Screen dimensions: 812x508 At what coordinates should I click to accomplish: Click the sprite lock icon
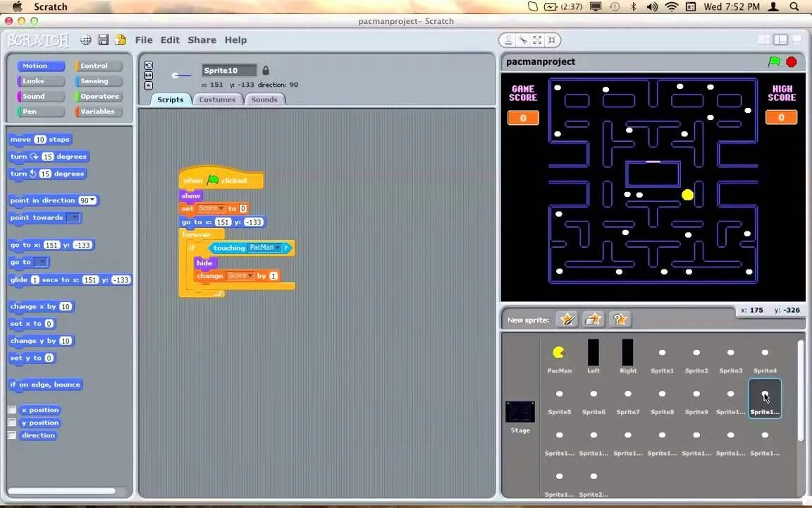tap(266, 71)
